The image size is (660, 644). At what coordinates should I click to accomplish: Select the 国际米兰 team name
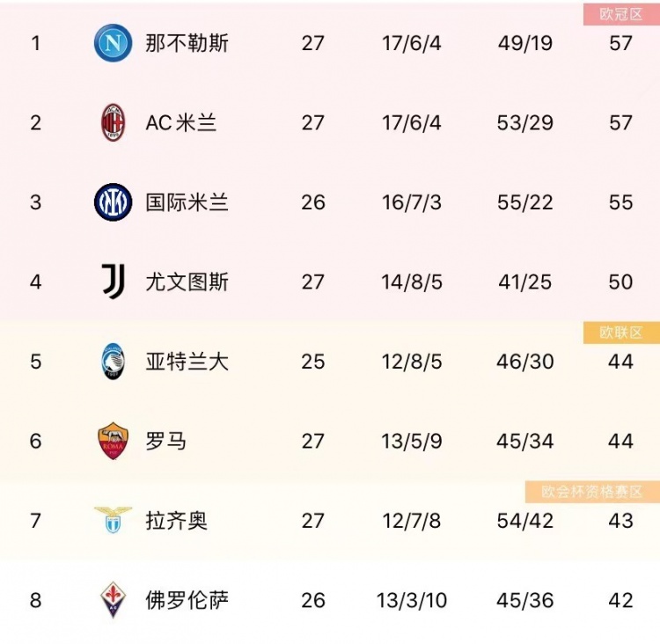point(187,202)
